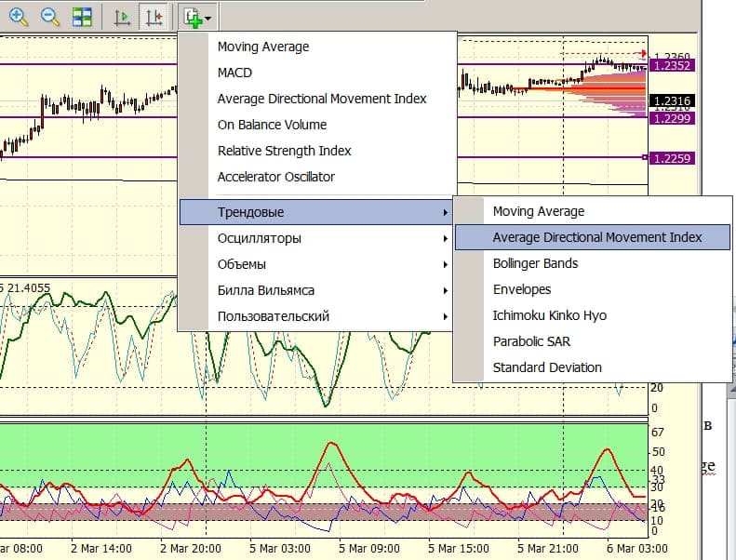The image size is (736, 560).
Task: Click the red arrow marker near 1.2360
Action: [642, 54]
